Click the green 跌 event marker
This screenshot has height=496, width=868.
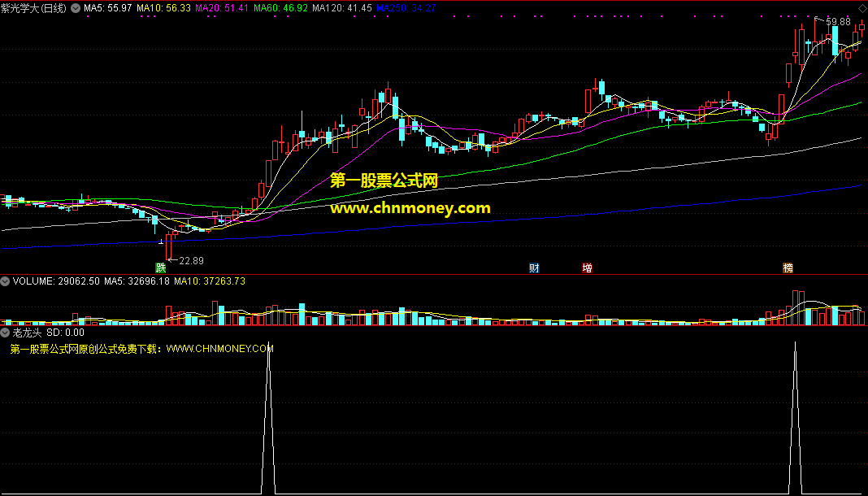click(x=161, y=268)
